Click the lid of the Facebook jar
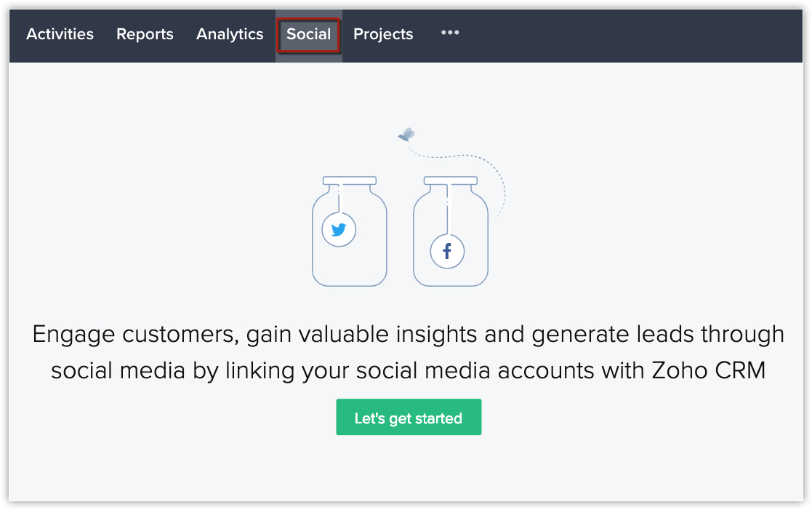812x510 pixels. (x=451, y=180)
